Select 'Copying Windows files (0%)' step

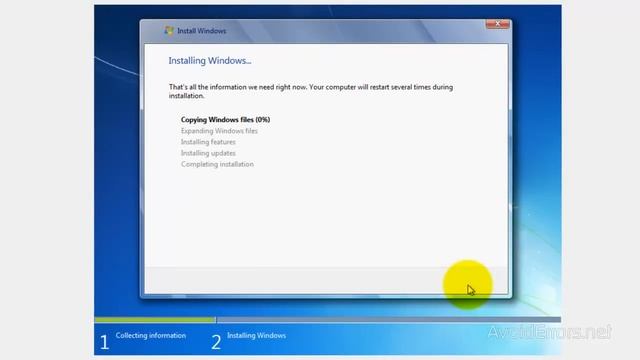(x=225, y=120)
